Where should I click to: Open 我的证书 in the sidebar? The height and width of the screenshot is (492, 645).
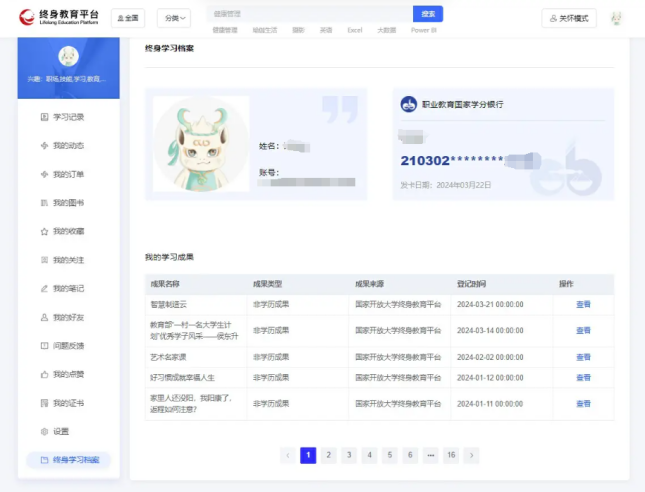point(68,402)
